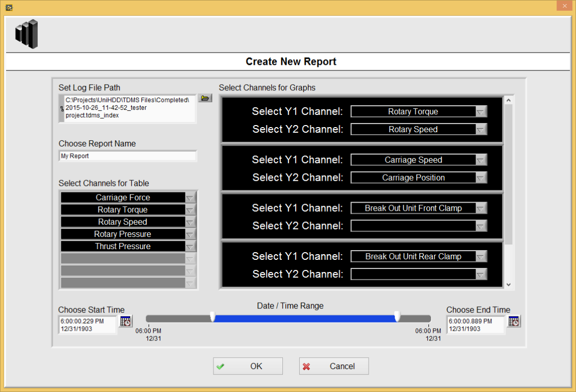Click the left time range slider handle
This screenshot has height=392, width=576.
click(x=213, y=316)
